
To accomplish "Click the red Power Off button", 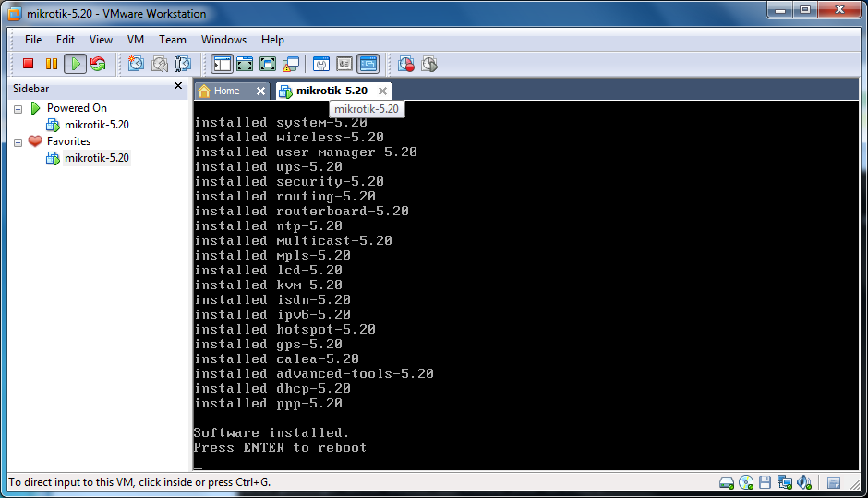I will (x=29, y=64).
